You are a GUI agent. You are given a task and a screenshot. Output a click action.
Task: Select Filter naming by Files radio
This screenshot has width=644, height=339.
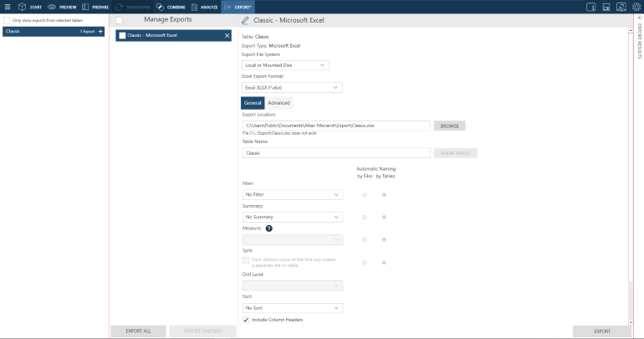(365, 195)
